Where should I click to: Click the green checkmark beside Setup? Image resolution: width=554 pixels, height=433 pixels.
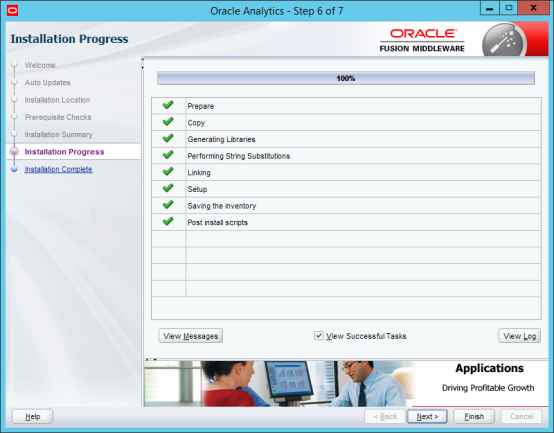click(x=168, y=188)
